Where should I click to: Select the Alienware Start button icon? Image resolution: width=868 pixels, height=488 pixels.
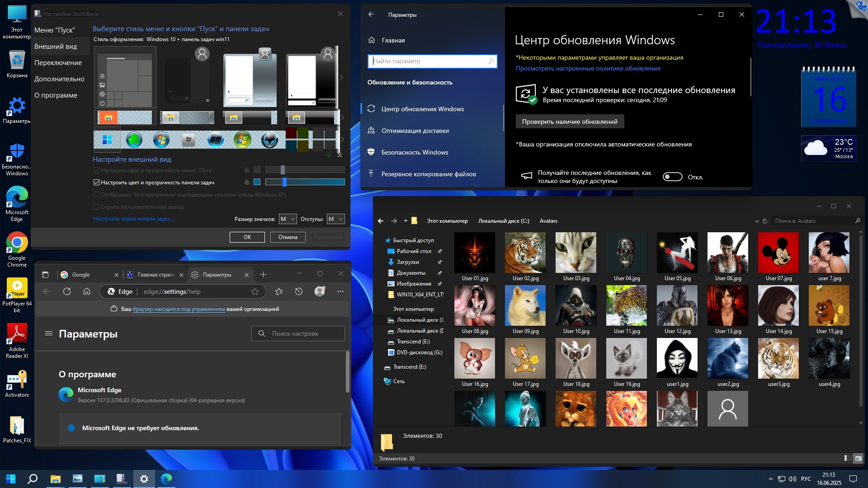pyautogui.click(x=270, y=140)
